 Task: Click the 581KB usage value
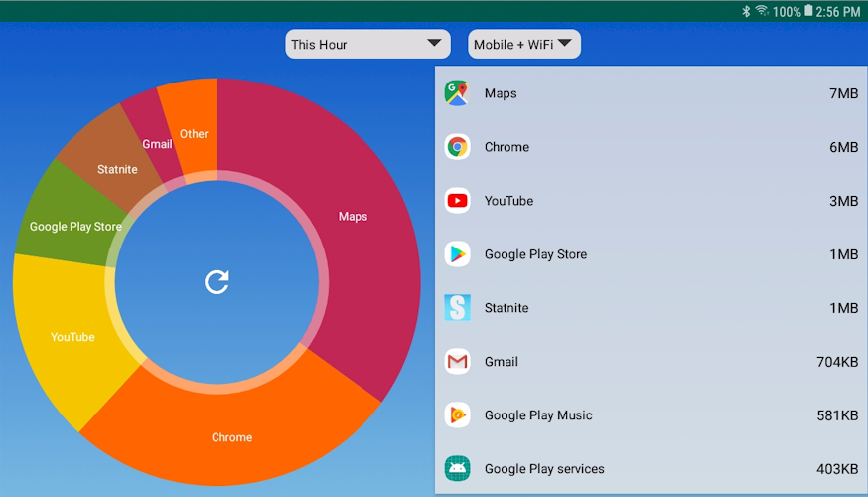pos(837,415)
